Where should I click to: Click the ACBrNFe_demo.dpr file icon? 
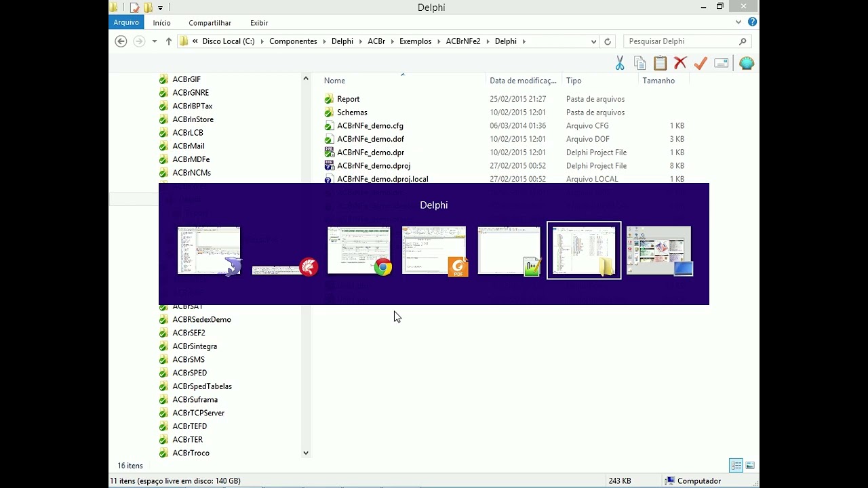coord(329,152)
